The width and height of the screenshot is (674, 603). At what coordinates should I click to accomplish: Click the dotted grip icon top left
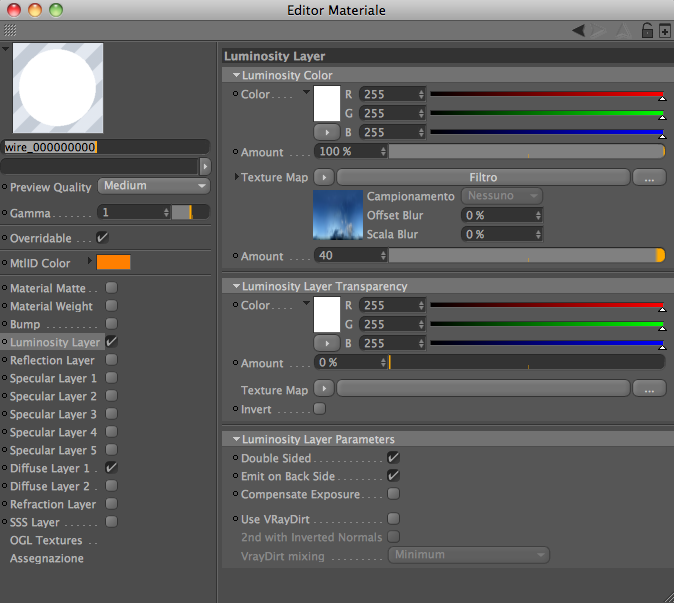click(x=10, y=30)
